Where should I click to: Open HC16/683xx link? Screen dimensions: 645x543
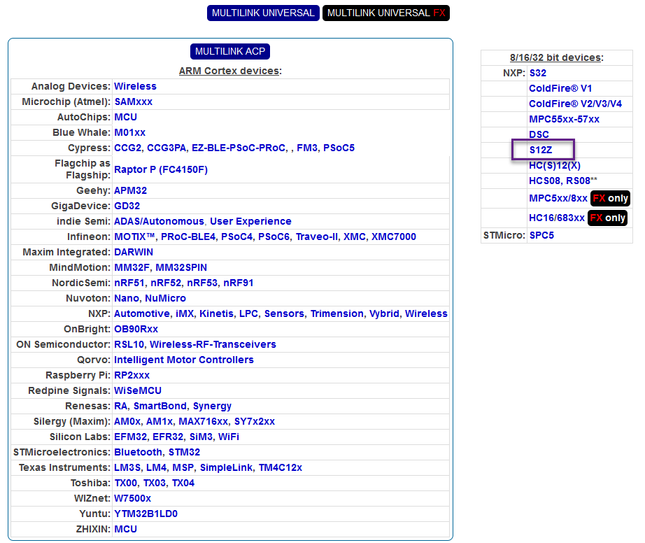[557, 218]
